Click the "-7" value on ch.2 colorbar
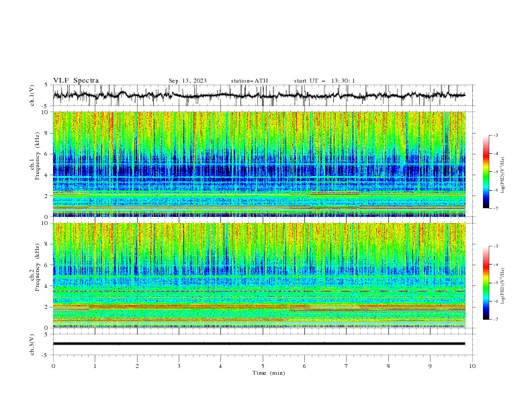The width and height of the screenshot is (532, 411). pos(495,320)
